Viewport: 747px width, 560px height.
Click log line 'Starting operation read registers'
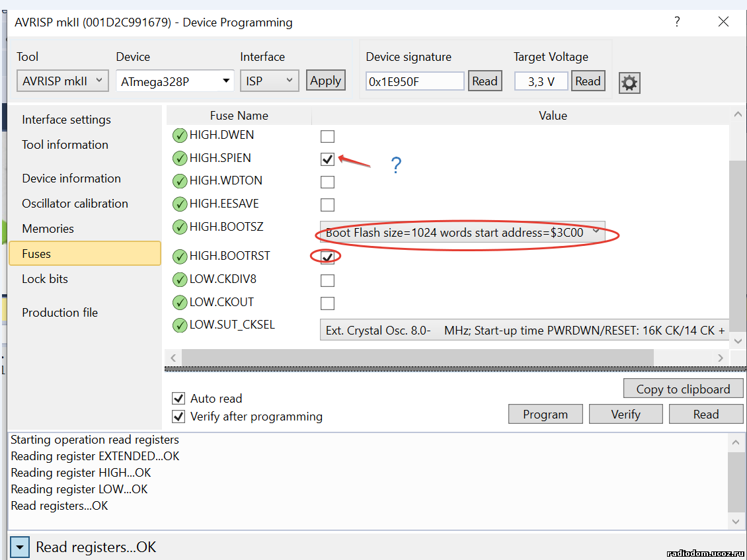[x=95, y=440]
